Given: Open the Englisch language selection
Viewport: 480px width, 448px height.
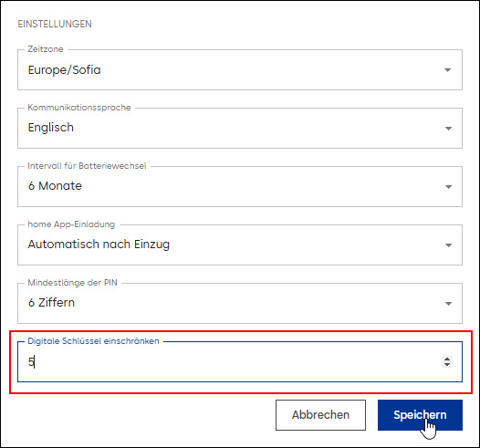Looking at the screenshot, I should pyautogui.click(x=240, y=129).
